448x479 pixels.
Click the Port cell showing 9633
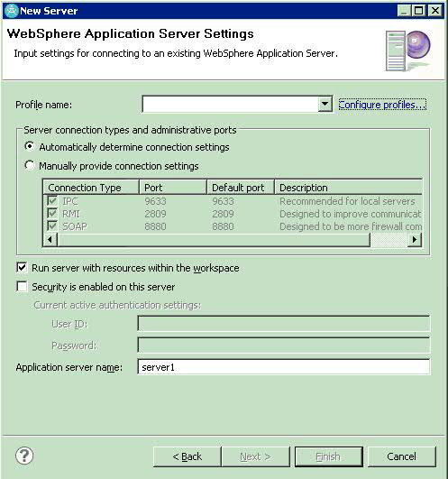coord(155,201)
